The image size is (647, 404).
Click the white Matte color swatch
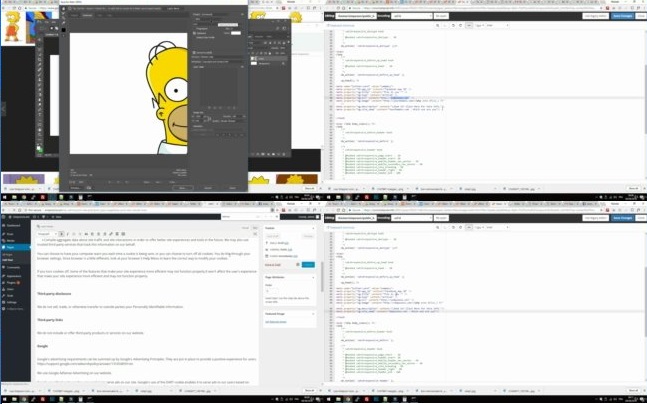coord(236,33)
